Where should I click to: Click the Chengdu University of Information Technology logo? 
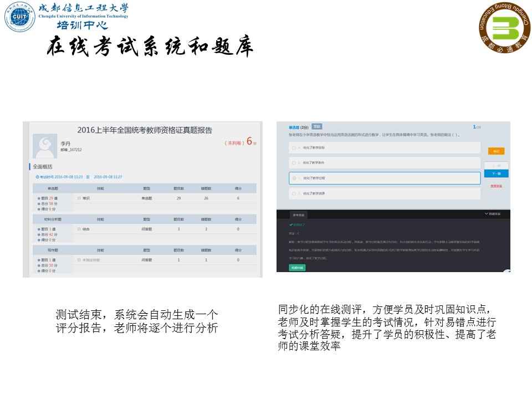(x=21, y=16)
